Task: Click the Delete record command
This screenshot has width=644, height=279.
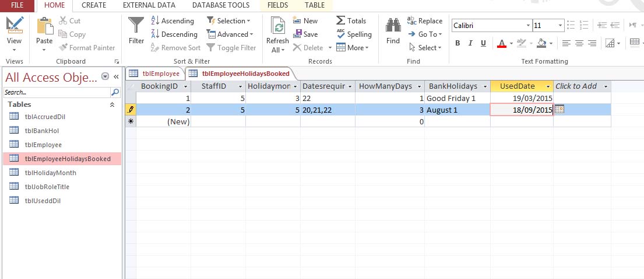Action: pos(308,48)
